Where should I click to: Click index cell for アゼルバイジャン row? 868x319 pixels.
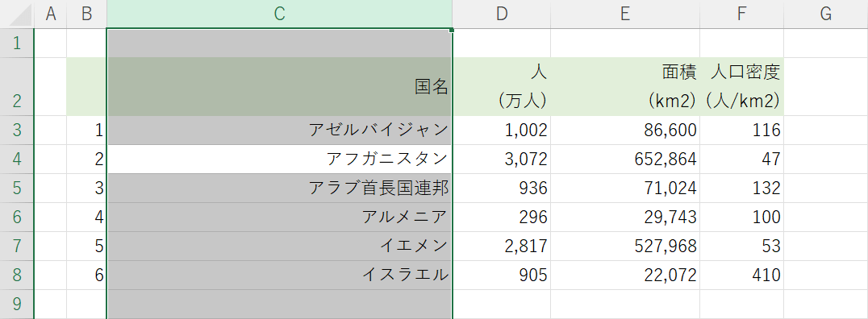(86, 130)
